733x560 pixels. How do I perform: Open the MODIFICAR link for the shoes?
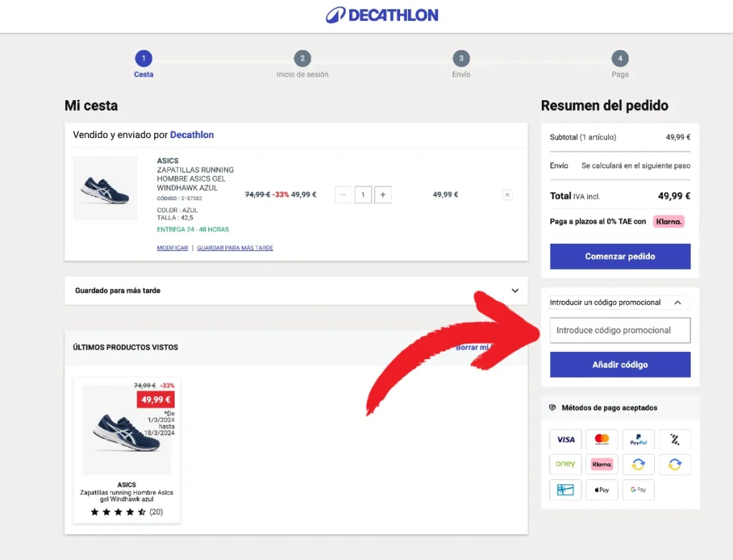pyautogui.click(x=172, y=247)
